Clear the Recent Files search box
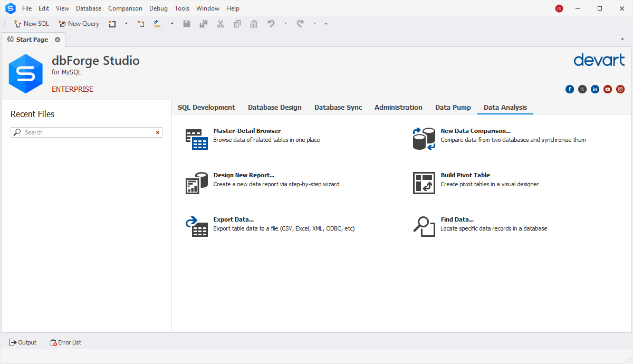The image size is (633, 364). (x=158, y=132)
